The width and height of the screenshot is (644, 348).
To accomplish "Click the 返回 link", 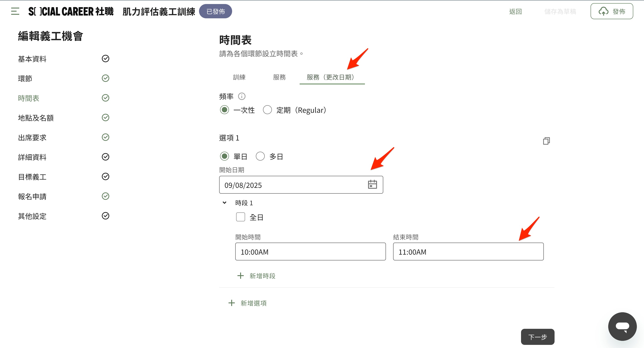I will click(x=515, y=11).
